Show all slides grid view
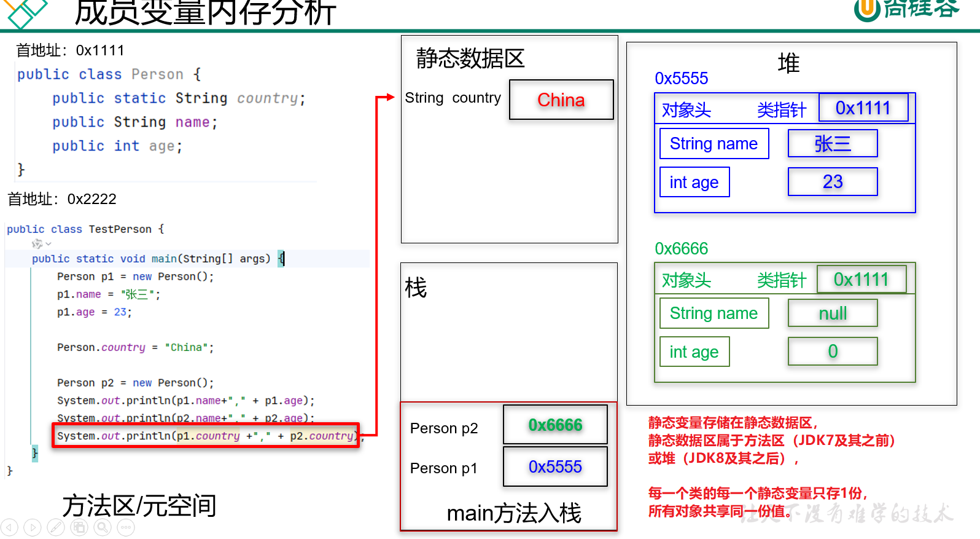Image resolution: width=980 pixels, height=539 pixels. pyautogui.click(x=79, y=527)
